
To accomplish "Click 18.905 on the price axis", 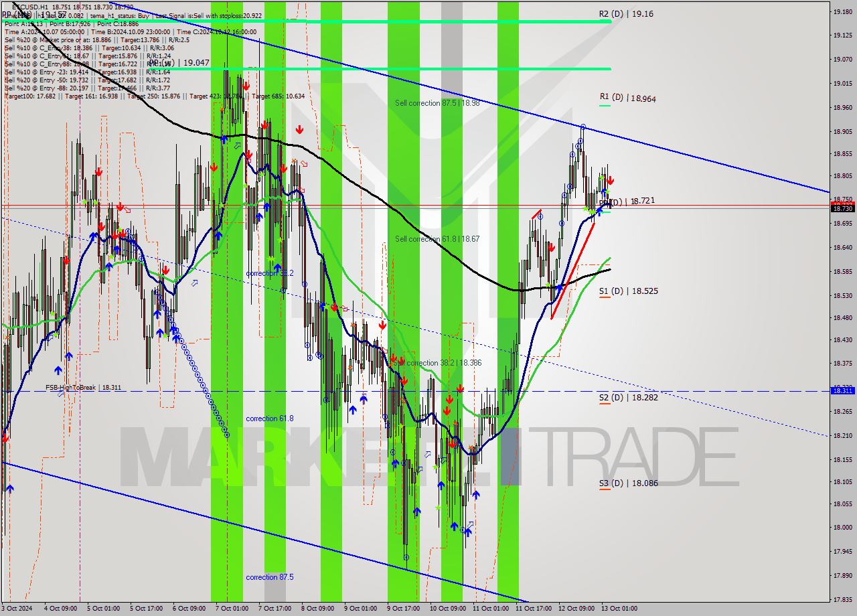I will coord(842,132).
